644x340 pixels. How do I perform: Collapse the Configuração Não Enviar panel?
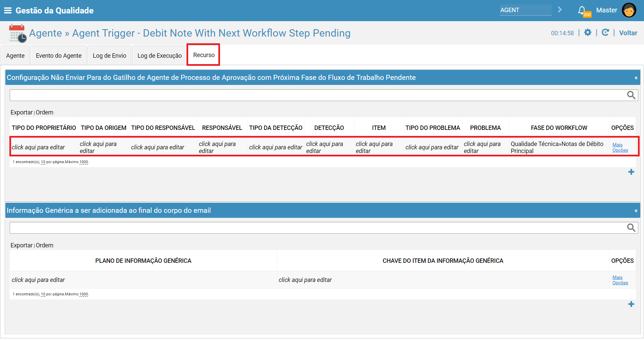636,78
